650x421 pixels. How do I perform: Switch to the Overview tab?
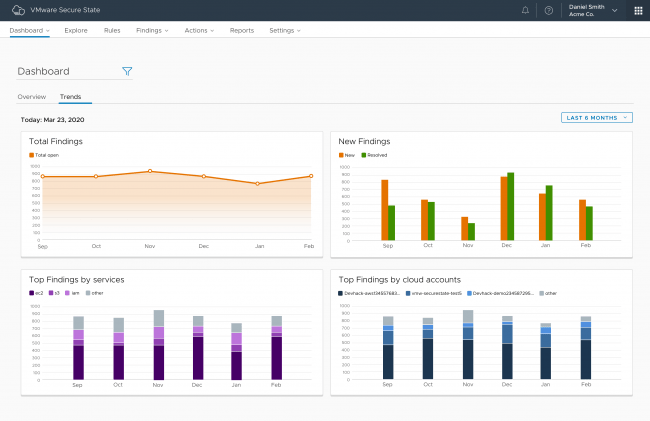pos(32,97)
